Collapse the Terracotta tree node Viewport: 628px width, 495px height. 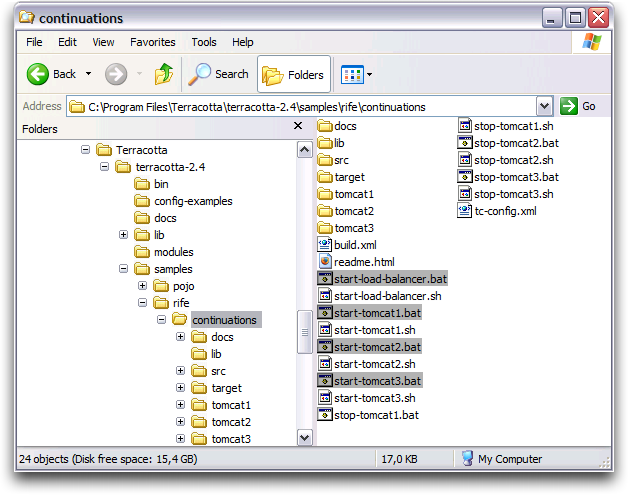pyautogui.click(x=85, y=150)
